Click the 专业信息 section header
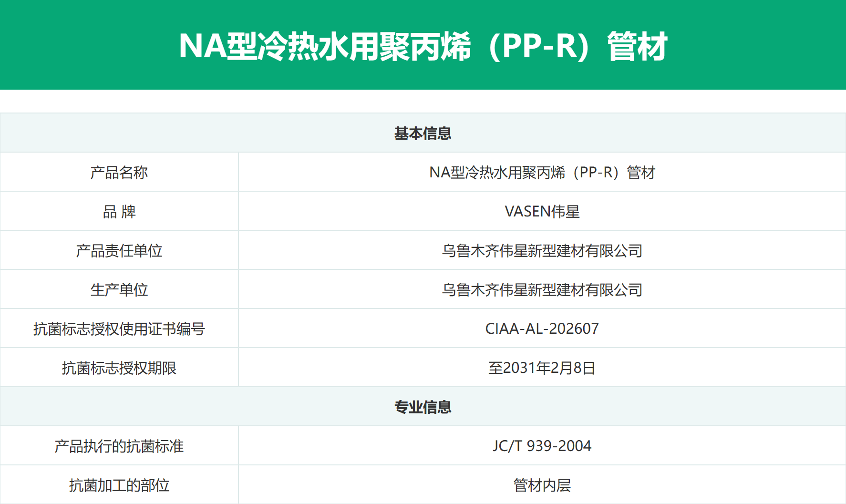Screen dimensions: 846x504 click(423, 407)
